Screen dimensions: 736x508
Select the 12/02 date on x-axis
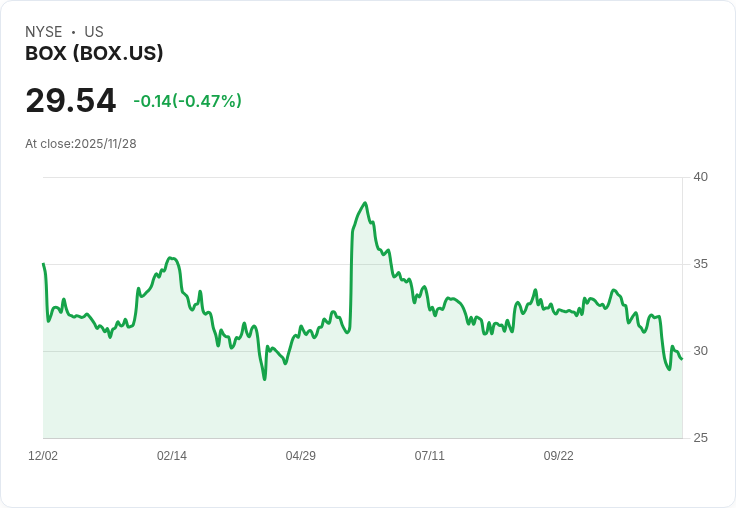43,456
